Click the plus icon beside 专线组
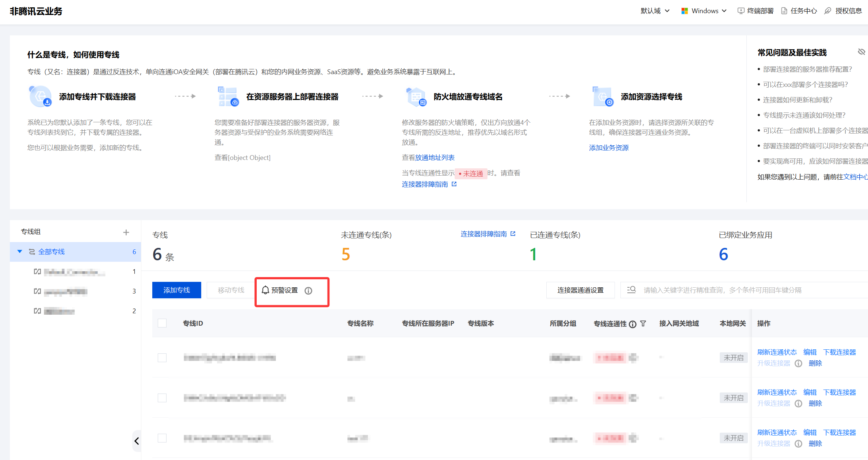Screen dimensions: 868x460 (126, 232)
